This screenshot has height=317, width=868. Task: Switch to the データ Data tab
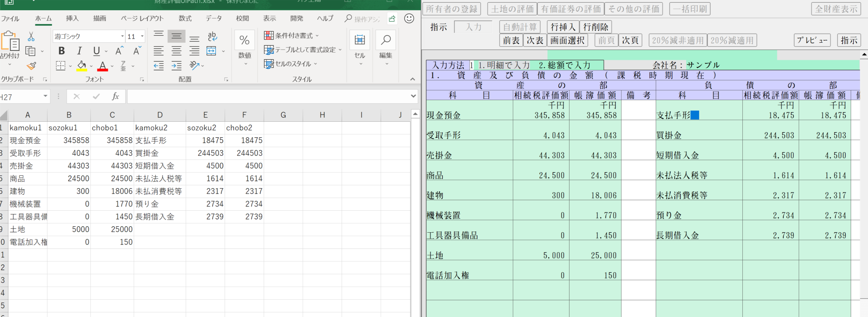point(214,18)
